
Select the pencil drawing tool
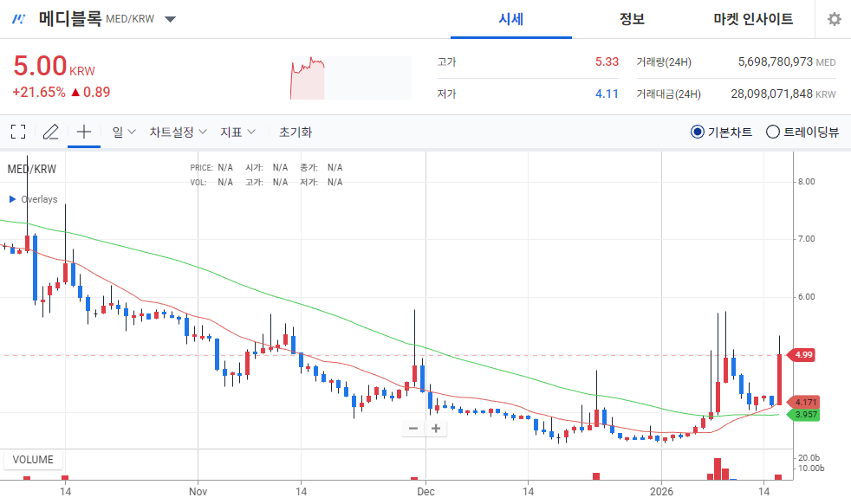pyautogui.click(x=50, y=131)
